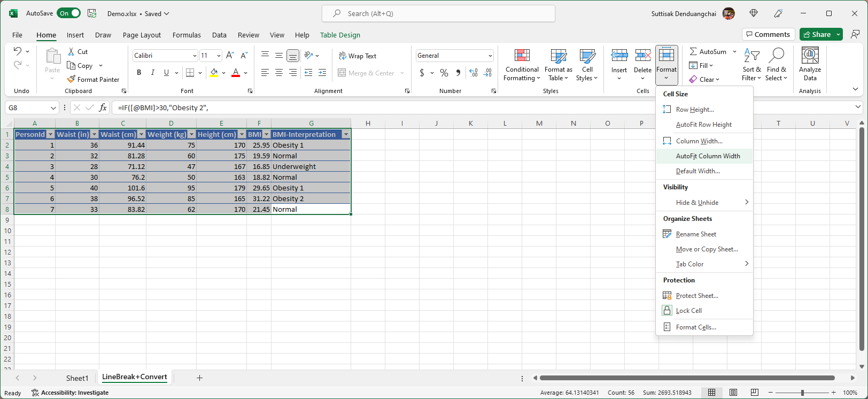Viewport: 868px width, 399px height.
Task: Open Conditional Formatting menu
Action: [x=522, y=65]
